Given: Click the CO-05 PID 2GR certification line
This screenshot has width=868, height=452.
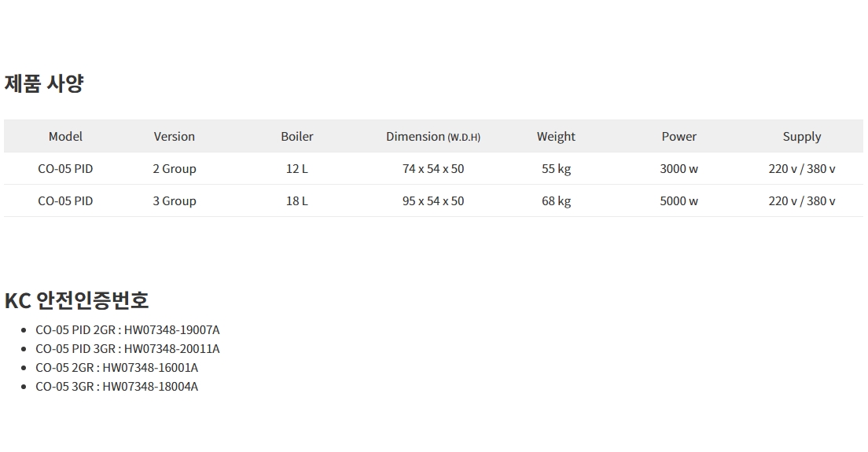Looking at the screenshot, I should 127,329.
